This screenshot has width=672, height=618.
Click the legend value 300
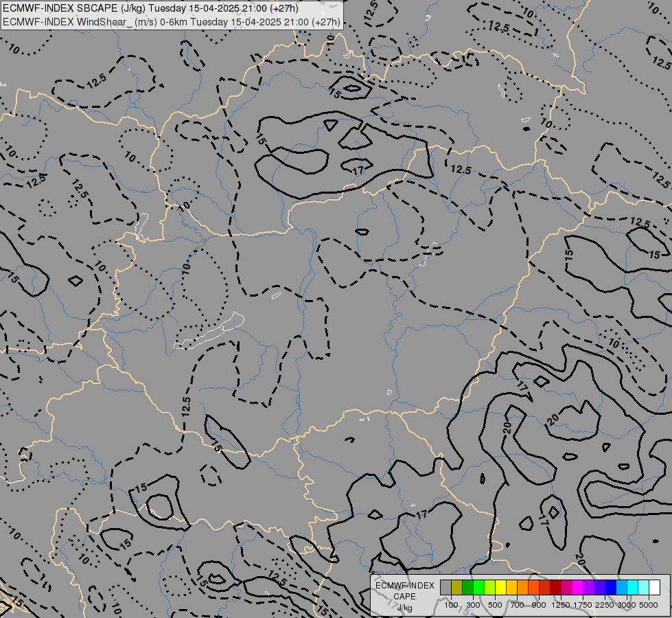pyautogui.click(x=473, y=605)
